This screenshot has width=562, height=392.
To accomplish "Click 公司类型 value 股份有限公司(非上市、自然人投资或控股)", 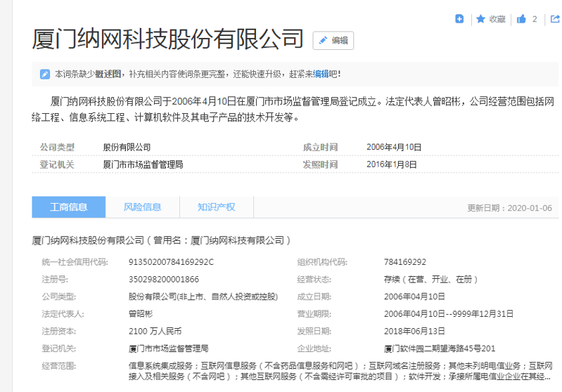I will click(x=203, y=296).
